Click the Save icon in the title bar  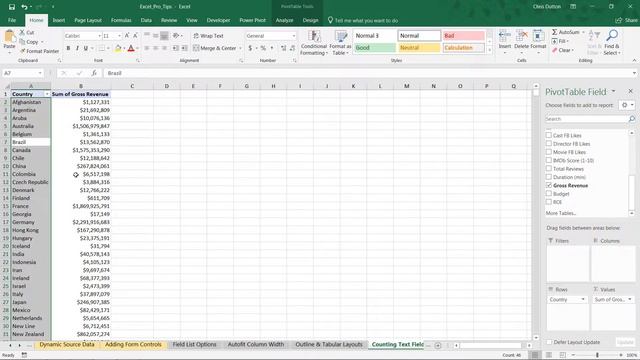(12, 7)
